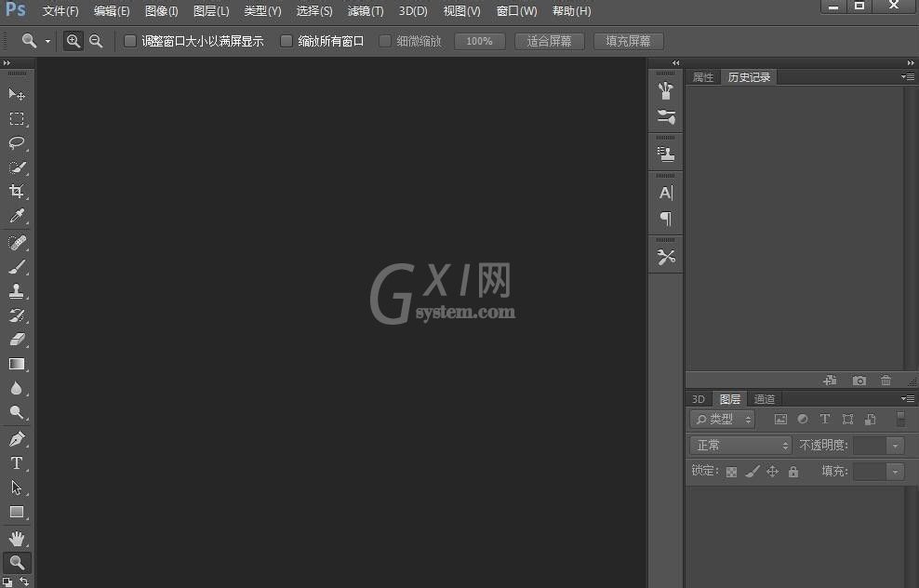Select the History Brush tool
This screenshot has height=588, width=919.
pyautogui.click(x=17, y=315)
